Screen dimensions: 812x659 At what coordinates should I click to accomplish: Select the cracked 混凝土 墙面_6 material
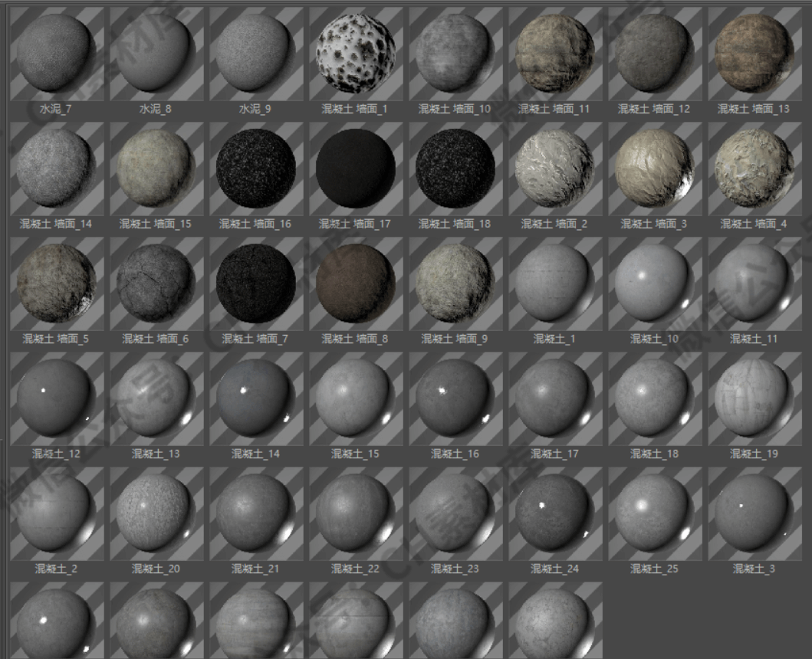point(156,283)
